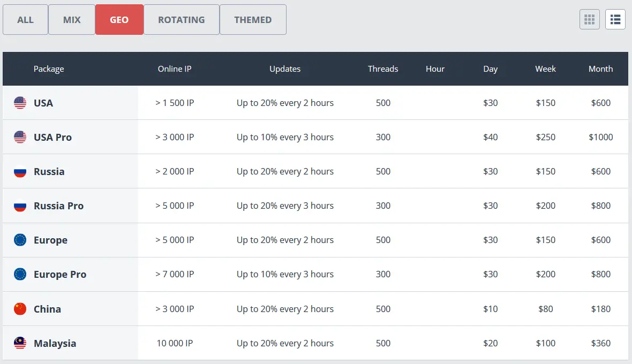Switch to list view layout

coord(615,19)
